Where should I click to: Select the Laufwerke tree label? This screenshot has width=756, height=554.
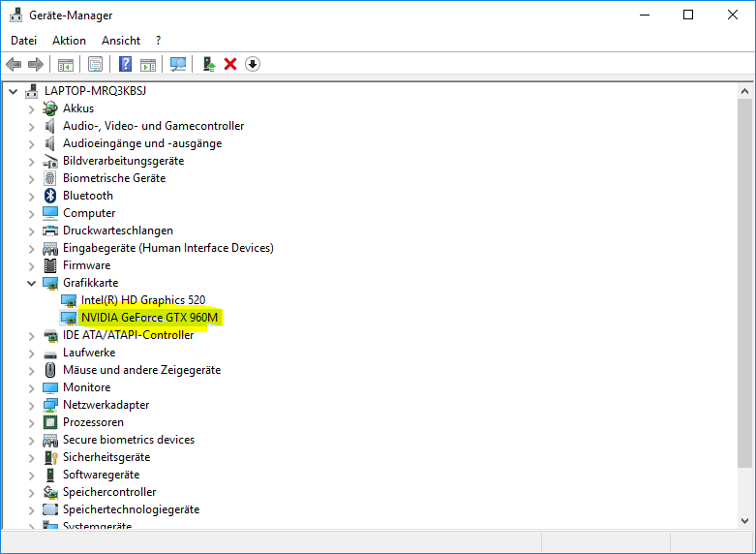pyautogui.click(x=89, y=353)
